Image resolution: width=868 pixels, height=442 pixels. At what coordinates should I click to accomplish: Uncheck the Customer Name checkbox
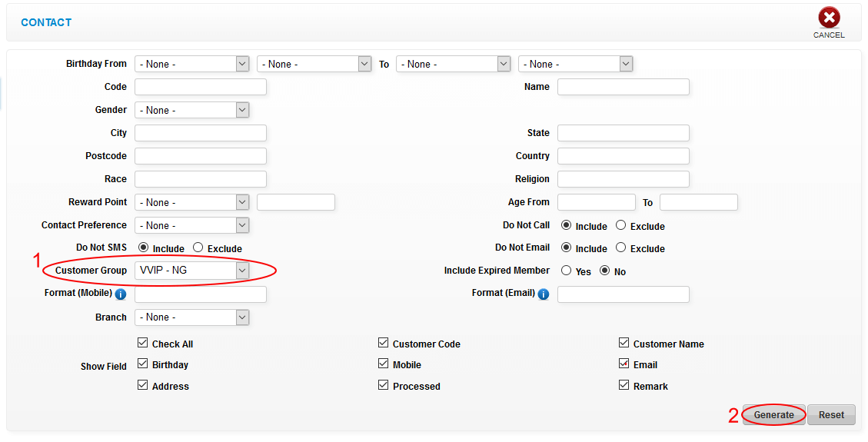point(624,343)
